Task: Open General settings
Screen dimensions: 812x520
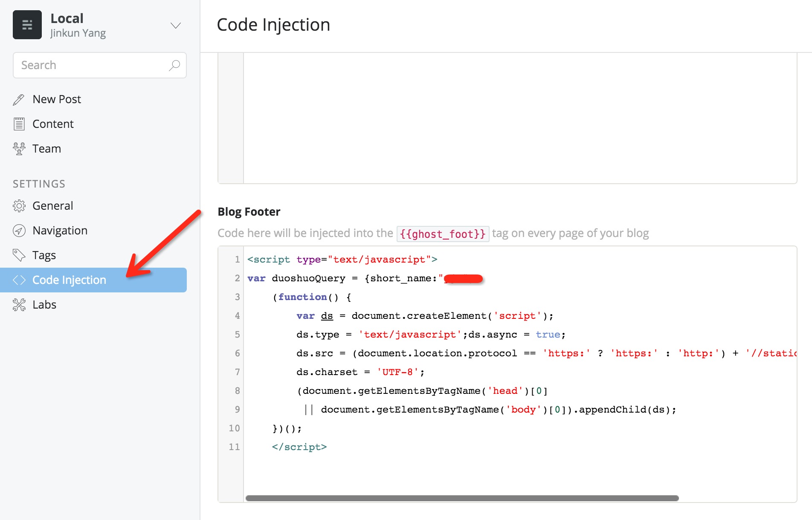Action: point(52,206)
